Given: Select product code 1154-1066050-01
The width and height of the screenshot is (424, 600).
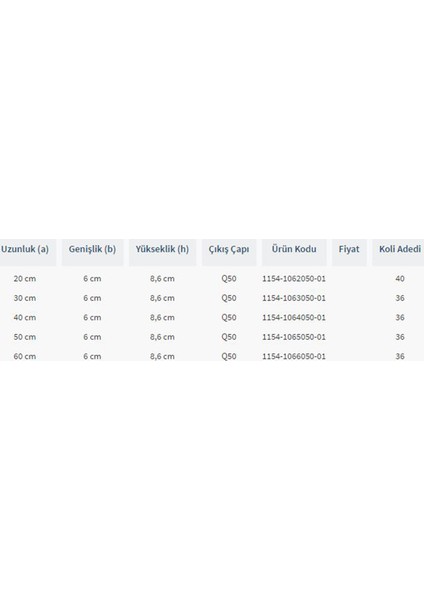Looking at the screenshot, I should [x=294, y=356].
